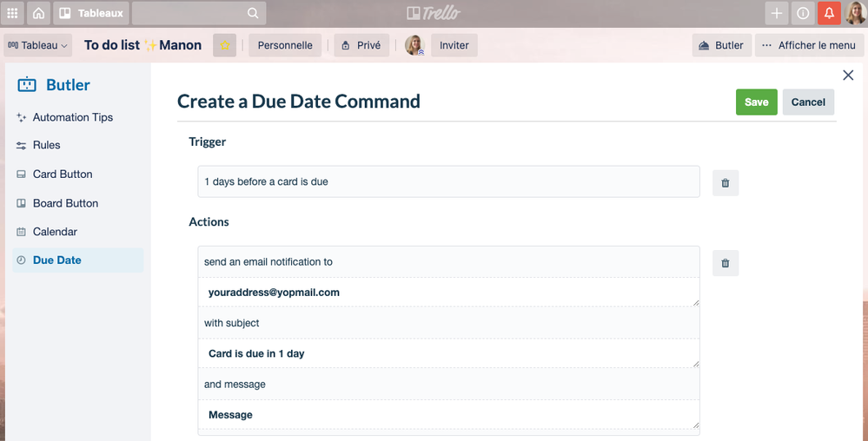The height and width of the screenshot is (441, 868).
Task: Click the Message text field
Action: (x=448, y=415)
